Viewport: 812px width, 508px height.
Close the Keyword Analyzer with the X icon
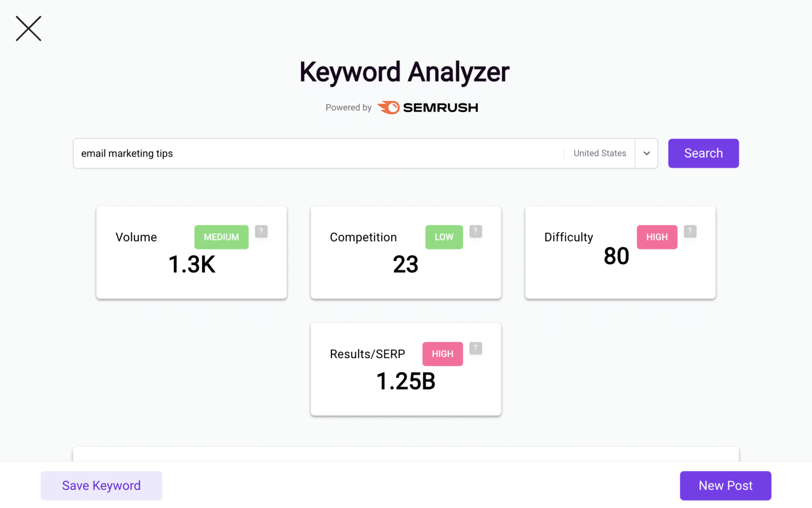28,29
